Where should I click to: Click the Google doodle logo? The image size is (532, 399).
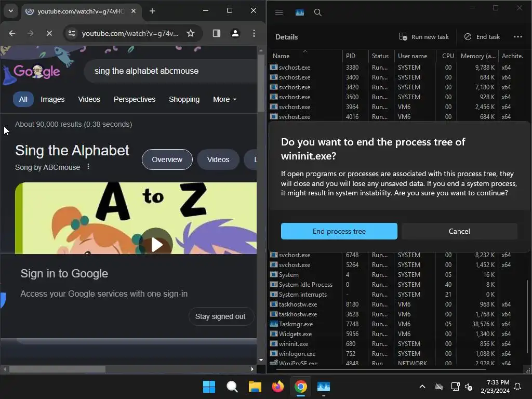click(x=37, y=71)
